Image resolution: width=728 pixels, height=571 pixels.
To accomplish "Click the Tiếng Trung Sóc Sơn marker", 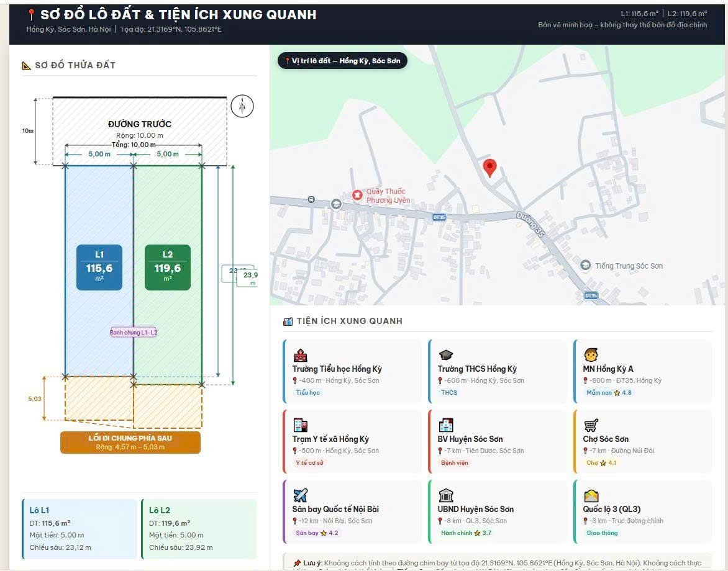I will pos(586,265).
